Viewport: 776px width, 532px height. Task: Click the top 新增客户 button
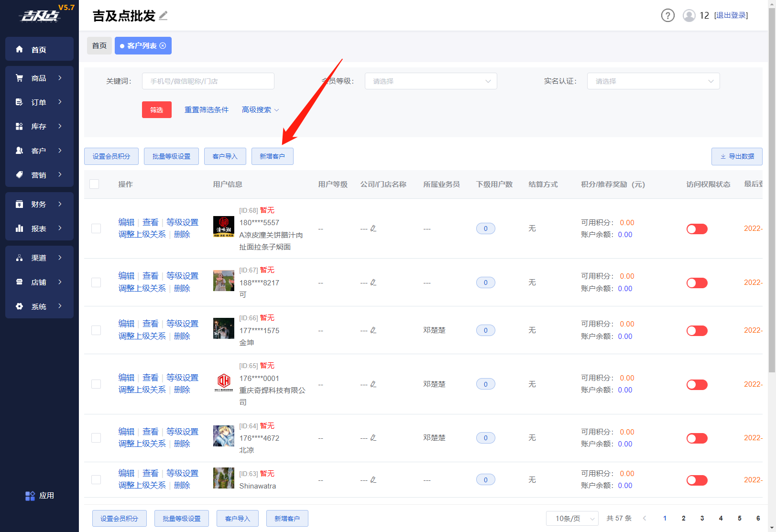tap(272, 156)
